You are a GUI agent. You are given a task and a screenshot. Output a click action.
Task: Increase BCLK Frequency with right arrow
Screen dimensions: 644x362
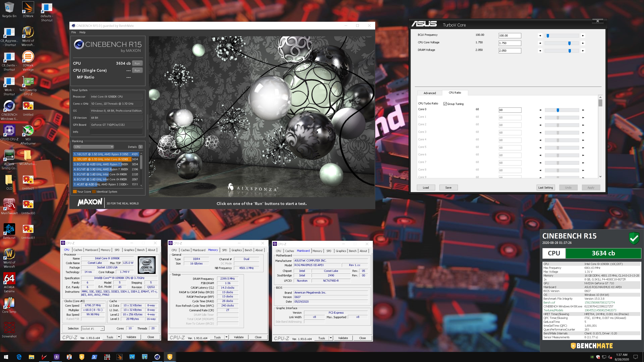(583, 36)
